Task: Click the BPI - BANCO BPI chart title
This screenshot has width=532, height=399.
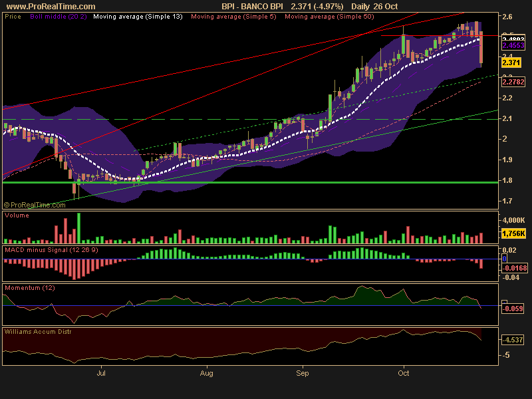Action: pyautogui.click(x=252, y=5)
